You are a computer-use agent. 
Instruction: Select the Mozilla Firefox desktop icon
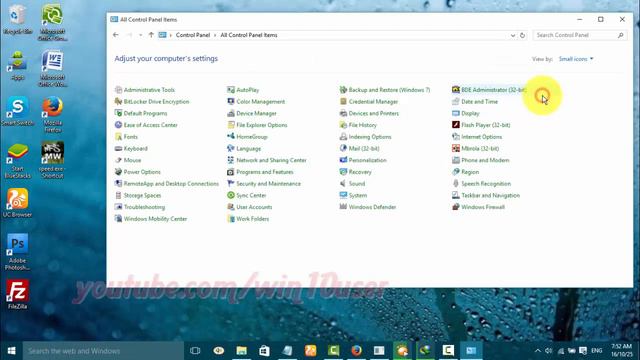tap(53, 114)
